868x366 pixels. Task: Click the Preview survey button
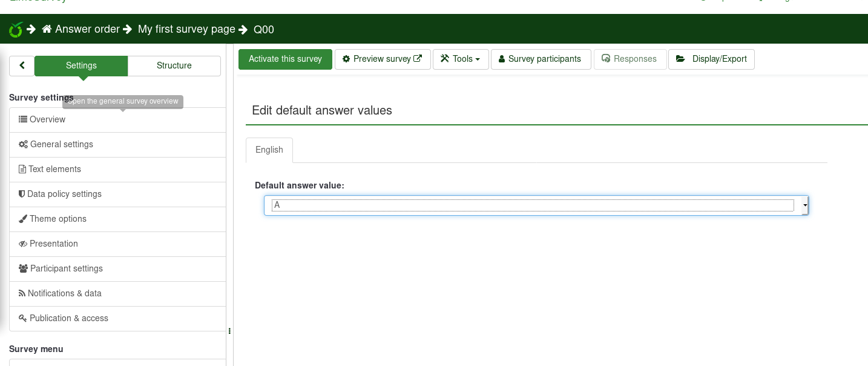382,59
